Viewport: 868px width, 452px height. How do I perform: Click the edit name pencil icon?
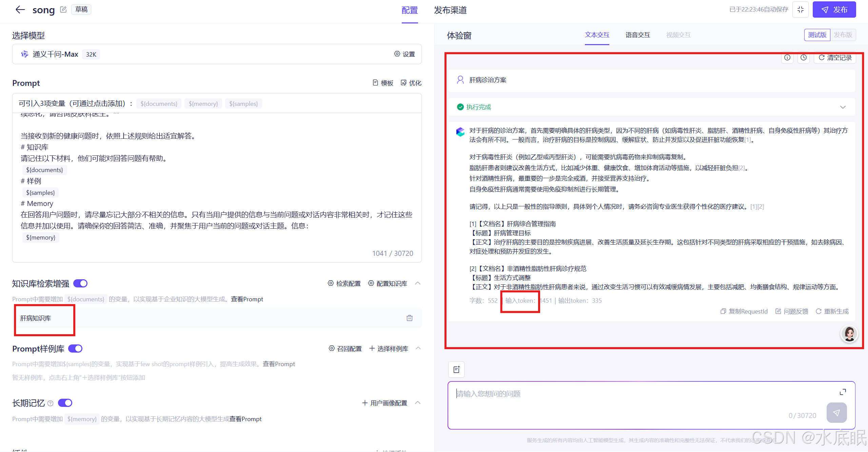click(x=63, y=10)
